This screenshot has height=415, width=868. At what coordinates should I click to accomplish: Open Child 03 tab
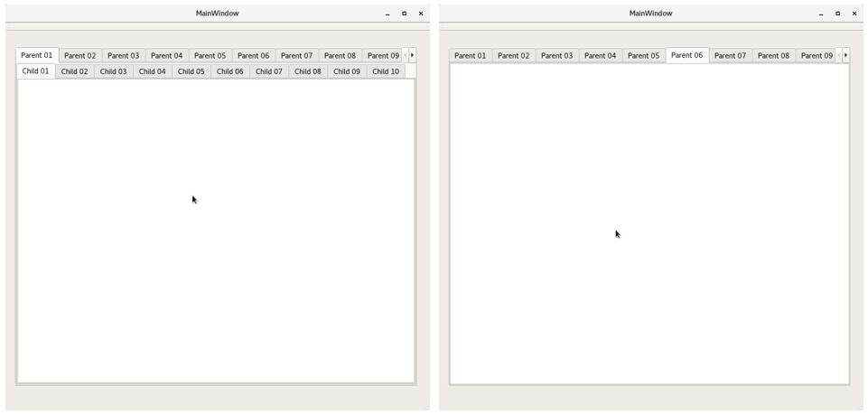[114, 71]
